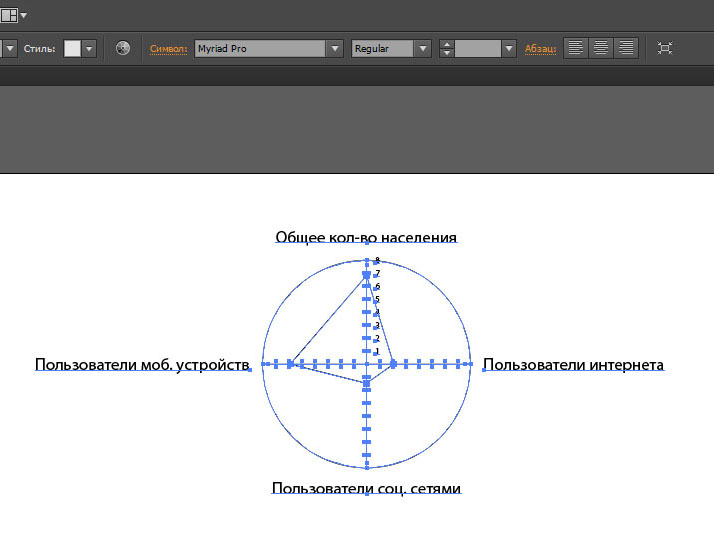This screenshot has height=542, width=714.
Task: Align paragraph text to the right
Action: (x=626, y=48)
